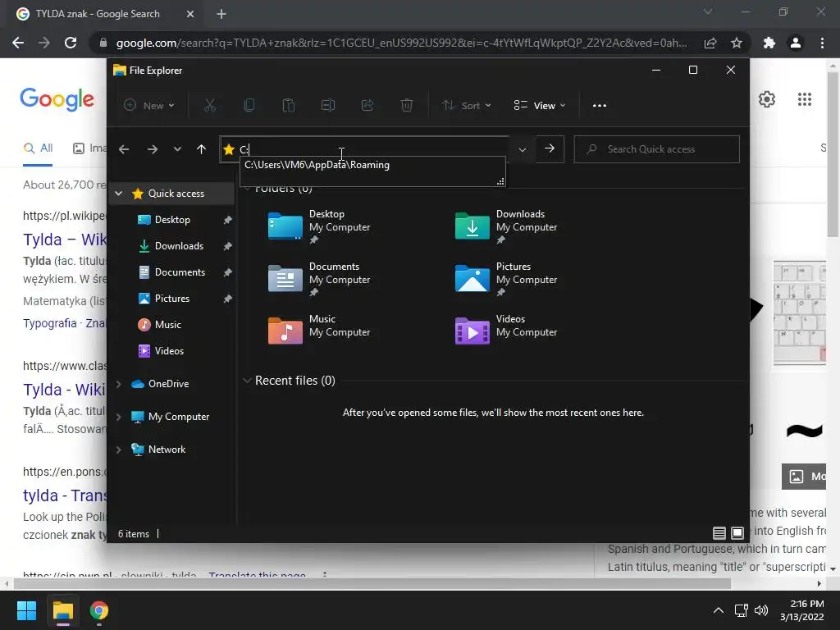Collapse the Recent files section
The width and height of the screenshot is (840, 630).
(x=247, y=381)
